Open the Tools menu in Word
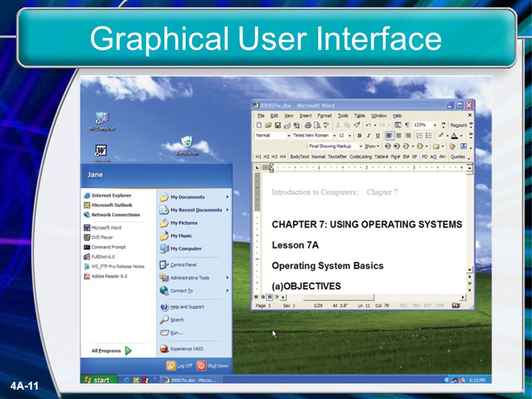Viewport: 532px width, 399px height. tap(343, 116)
